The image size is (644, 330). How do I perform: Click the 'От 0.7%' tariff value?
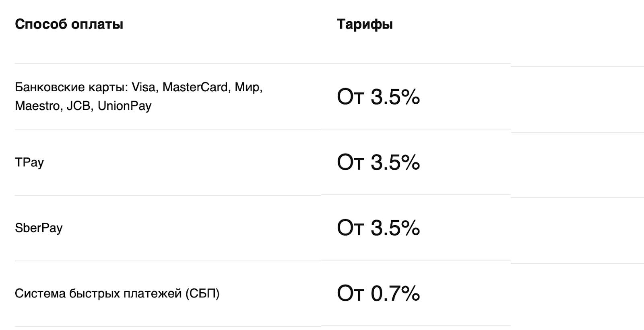pos(378,293)
